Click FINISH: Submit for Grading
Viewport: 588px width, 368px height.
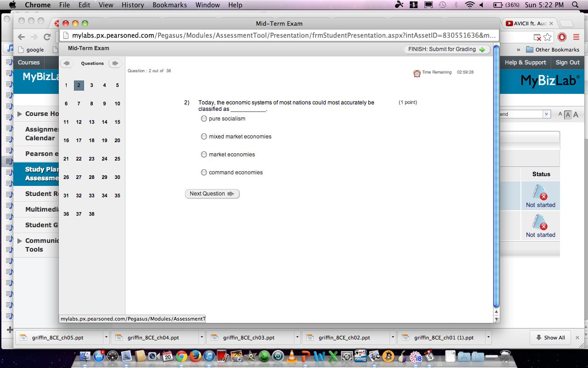[x=447, y=49]
